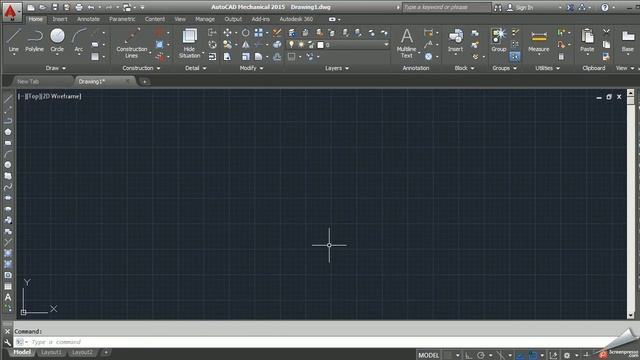Screen dimensions: 640x360
Task: Toggle the group selection highlighted button
Action: tap(515, 56)
